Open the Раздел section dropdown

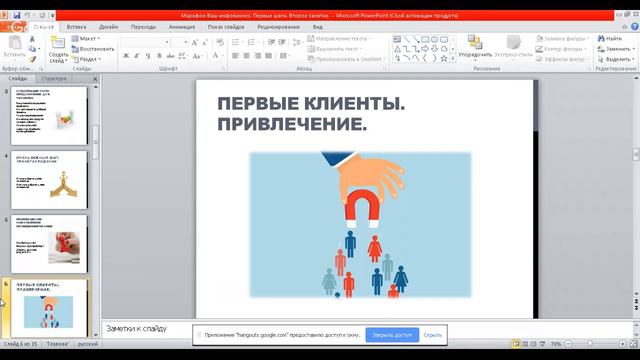click(x=87, y=59)
